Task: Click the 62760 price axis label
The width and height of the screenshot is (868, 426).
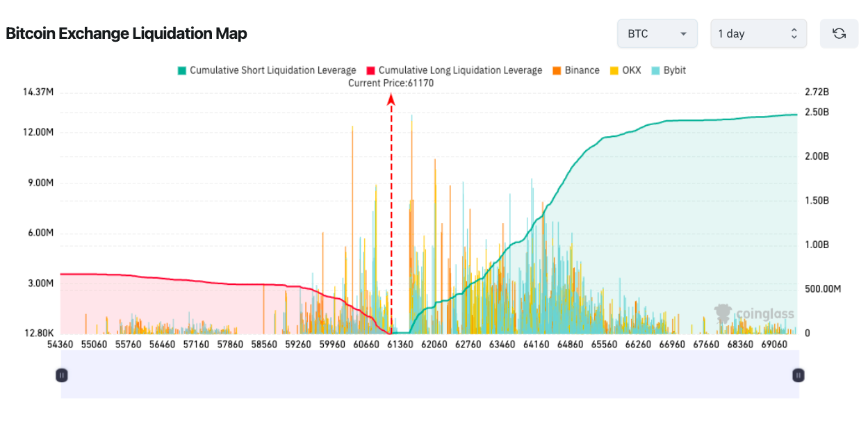Action: pyautogui.click(x=468, y=345)
